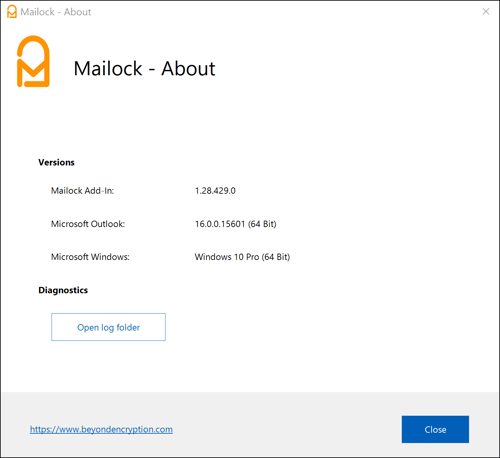Screen dimensions: 500x458
Task: Open the log folder
Action: point(108,327)
